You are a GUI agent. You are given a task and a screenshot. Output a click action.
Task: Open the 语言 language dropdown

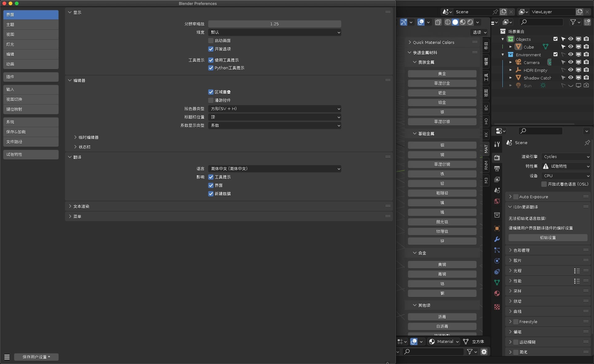[274, 169]
